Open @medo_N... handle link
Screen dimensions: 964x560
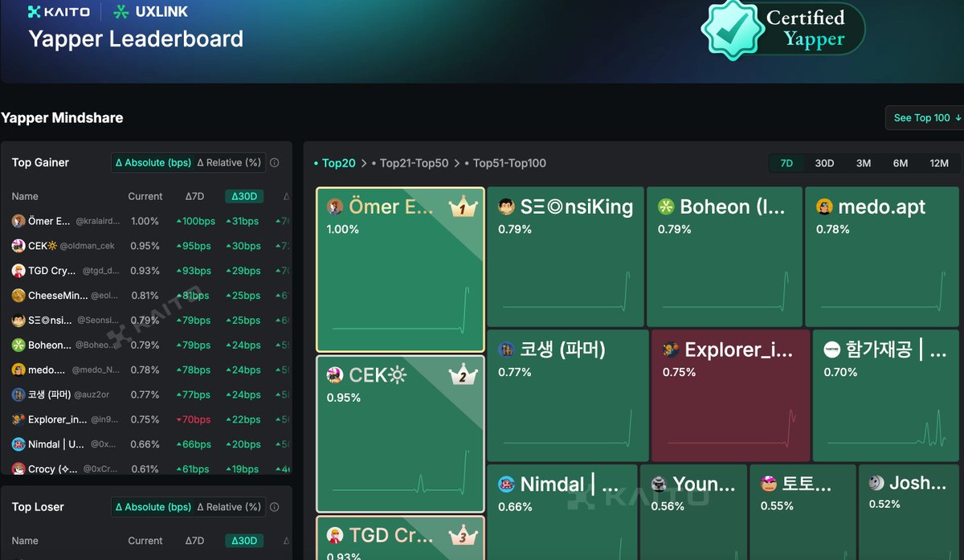[96, 370]
